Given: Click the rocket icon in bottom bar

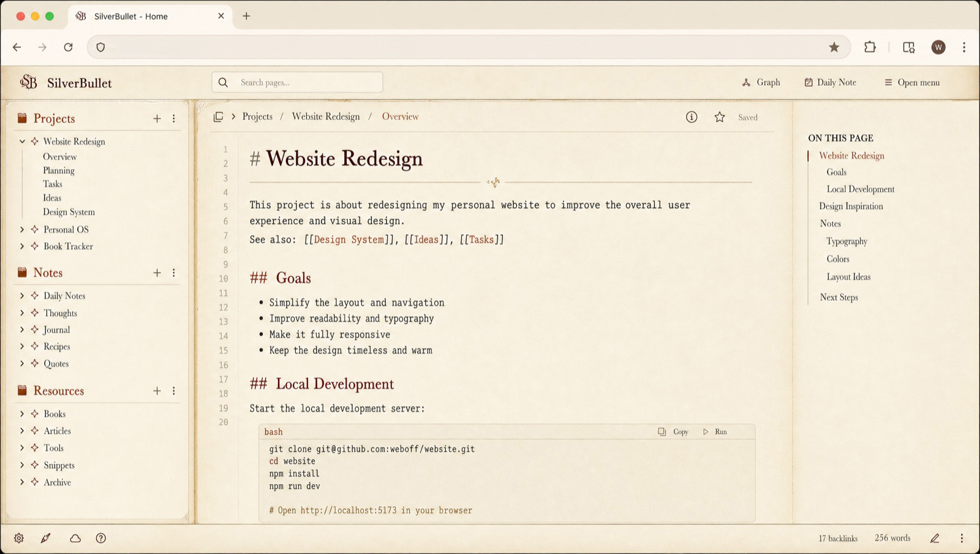Looking at the screenshot, I should pyautogui.click(x=45, y=538).
